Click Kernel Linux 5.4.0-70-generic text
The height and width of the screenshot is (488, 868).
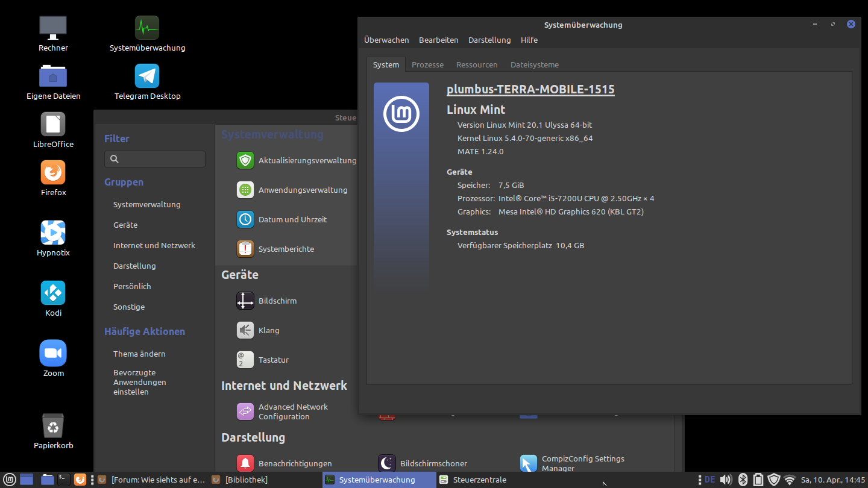[x=525, y=138]
